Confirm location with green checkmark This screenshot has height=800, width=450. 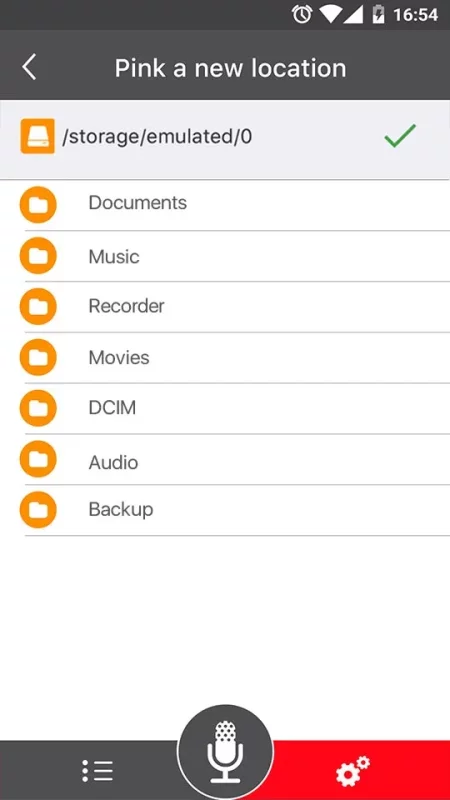coord(400,136)
